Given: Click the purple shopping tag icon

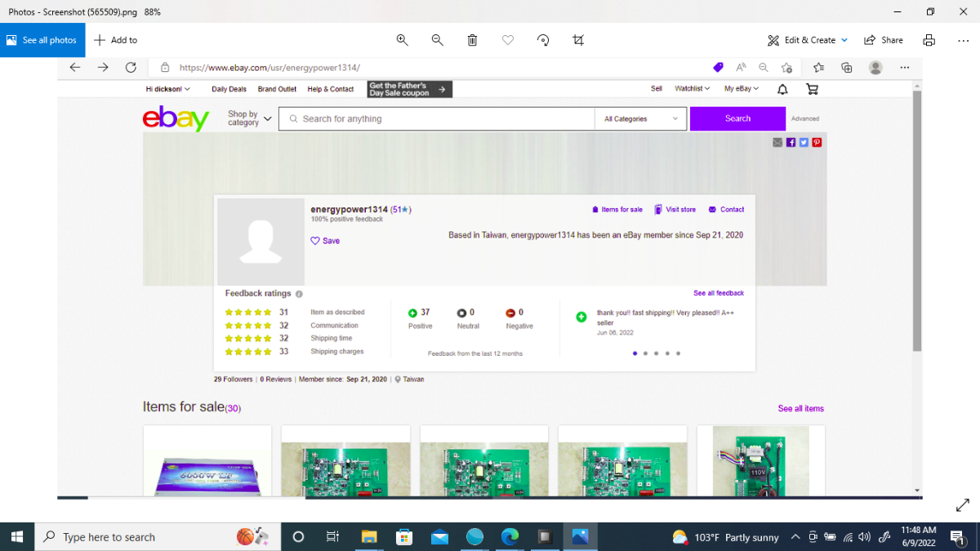Looking at the screenshot, I should [x=719, y=68].
